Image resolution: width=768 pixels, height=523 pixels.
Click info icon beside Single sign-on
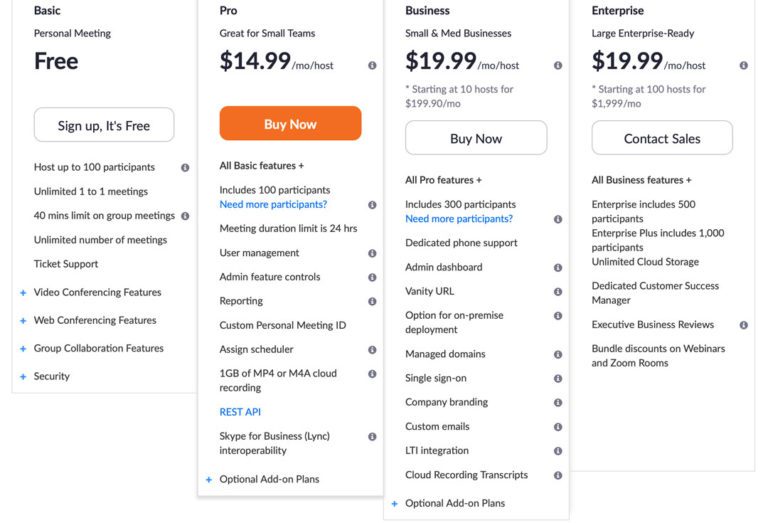coord(558,378)
